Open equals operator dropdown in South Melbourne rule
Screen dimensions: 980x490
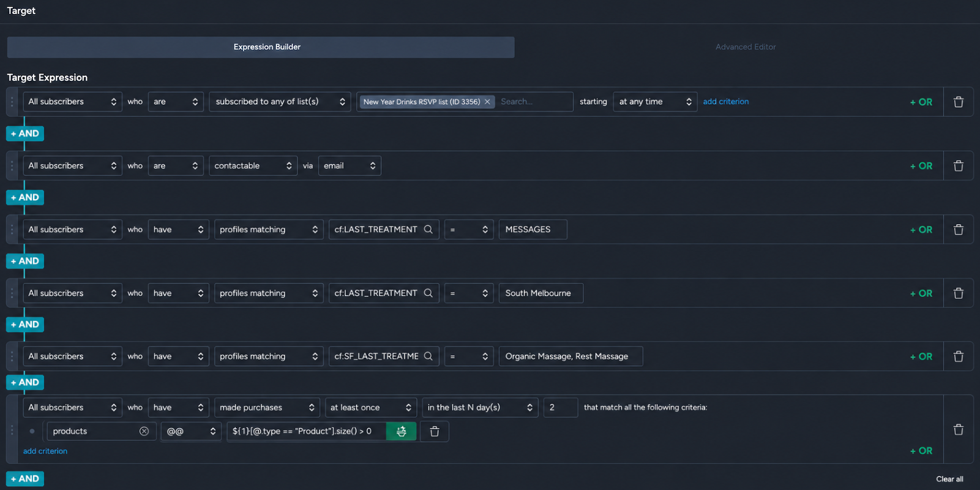(x=469, y=293)
